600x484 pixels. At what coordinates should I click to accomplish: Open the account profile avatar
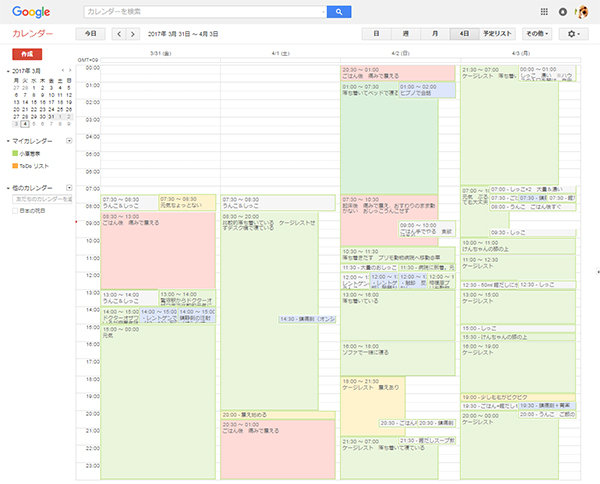click(582, 12)
